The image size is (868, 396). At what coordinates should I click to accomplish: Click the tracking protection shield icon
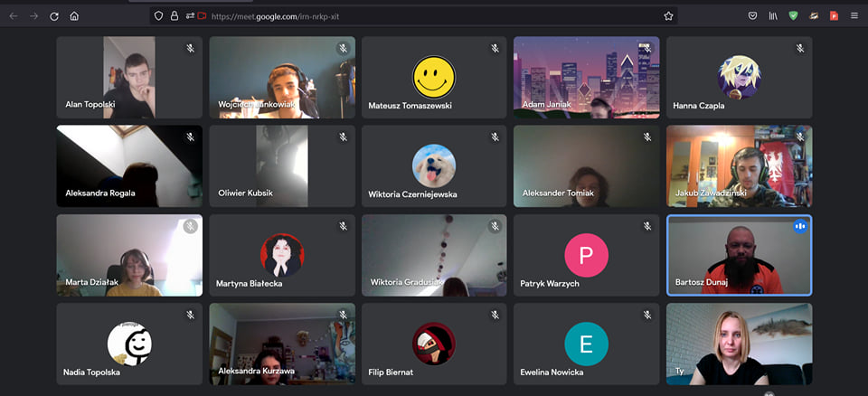[159, 15]
